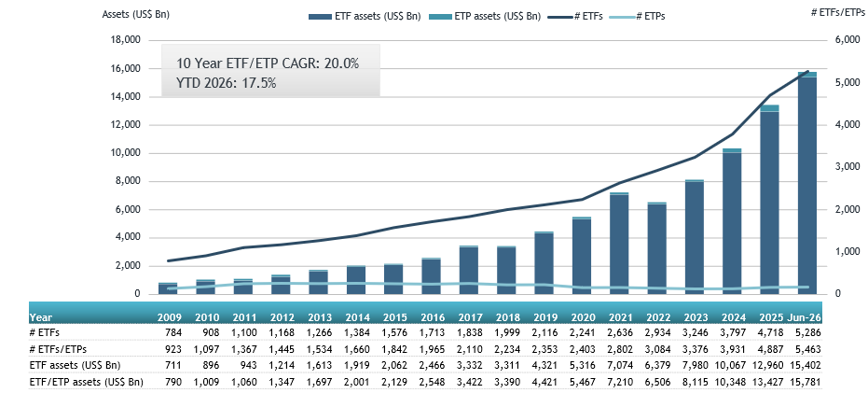This screenshot has height=393, width=868.
Task: Click the 'Jun-26' column header
Action: point(804,318)
